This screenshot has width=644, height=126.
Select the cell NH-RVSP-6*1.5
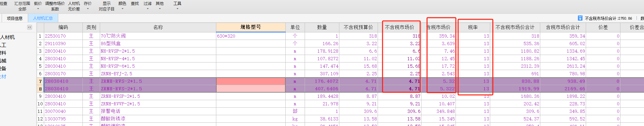coord(158,66)
